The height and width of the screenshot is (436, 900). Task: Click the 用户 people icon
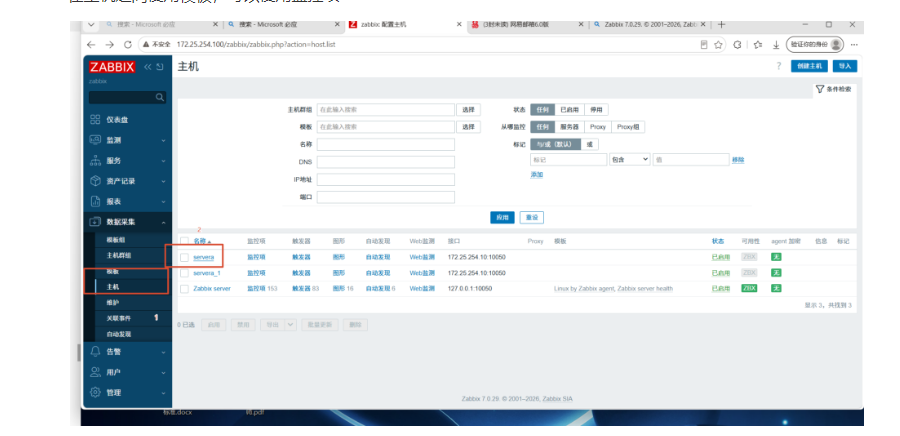(x=95, y=372)
